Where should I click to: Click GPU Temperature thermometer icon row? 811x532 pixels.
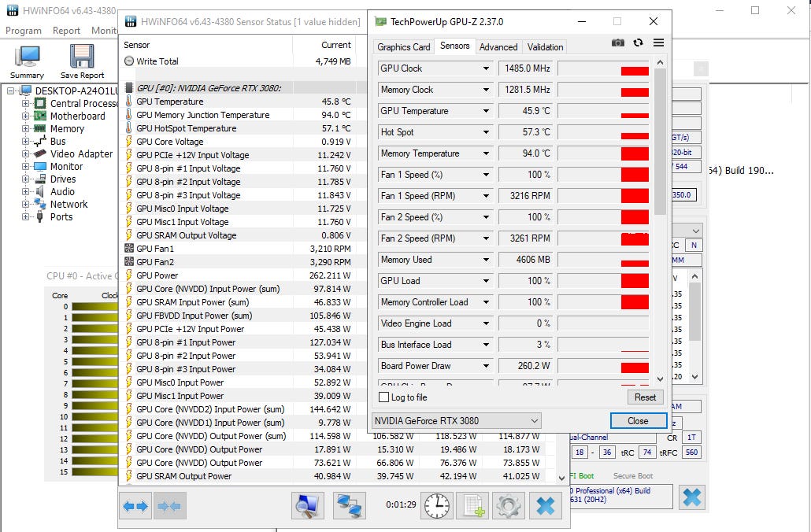(129, 102)
